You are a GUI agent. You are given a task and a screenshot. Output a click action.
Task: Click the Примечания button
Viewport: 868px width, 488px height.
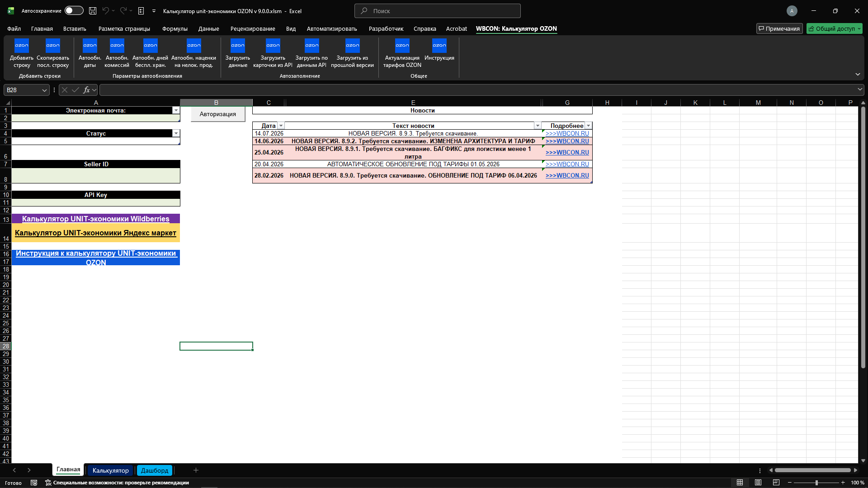click(x=779, y=28)
